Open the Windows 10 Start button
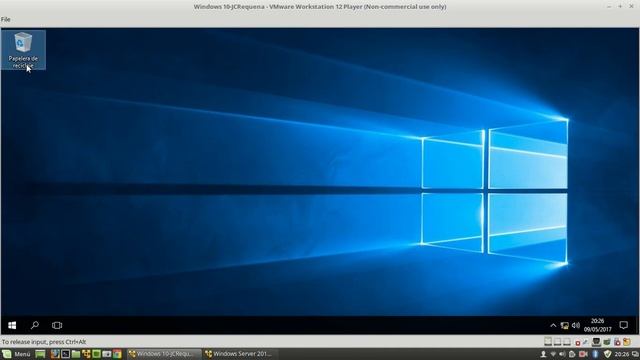 coord(12,325)
